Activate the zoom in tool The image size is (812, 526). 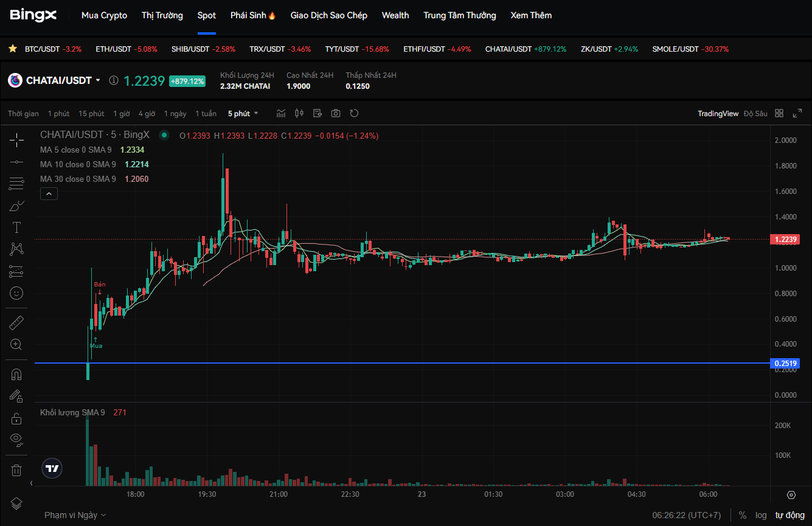16,345
